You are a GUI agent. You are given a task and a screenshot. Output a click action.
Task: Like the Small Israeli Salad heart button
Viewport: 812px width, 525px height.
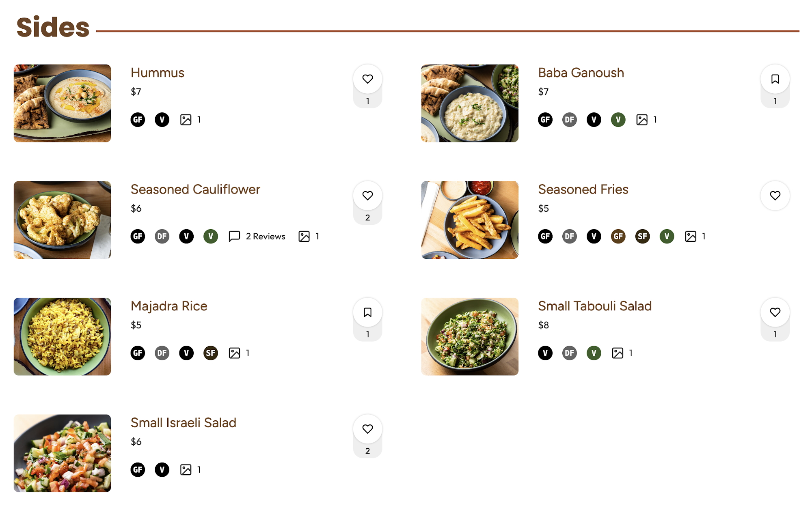(x=367, y=429)
